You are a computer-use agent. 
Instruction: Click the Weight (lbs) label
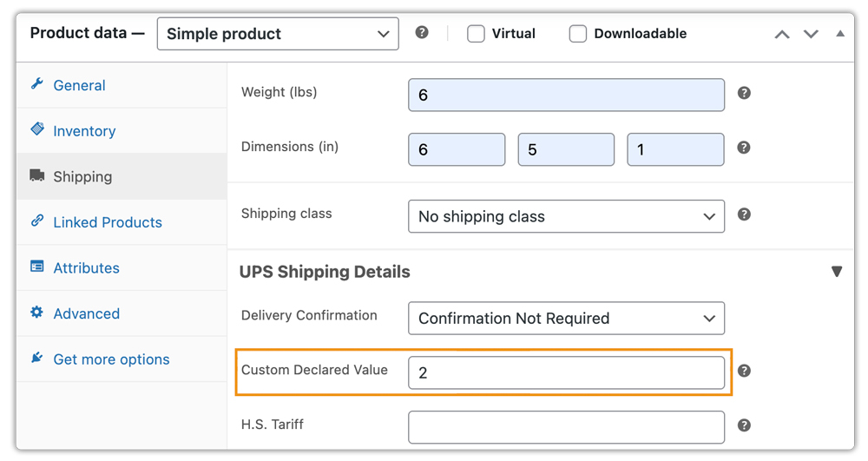tap(279, 92)
